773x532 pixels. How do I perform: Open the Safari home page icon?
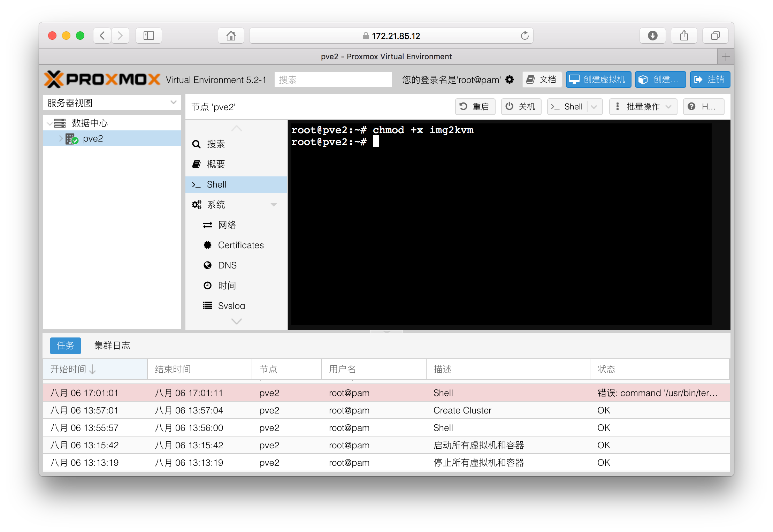coord(231,36)
